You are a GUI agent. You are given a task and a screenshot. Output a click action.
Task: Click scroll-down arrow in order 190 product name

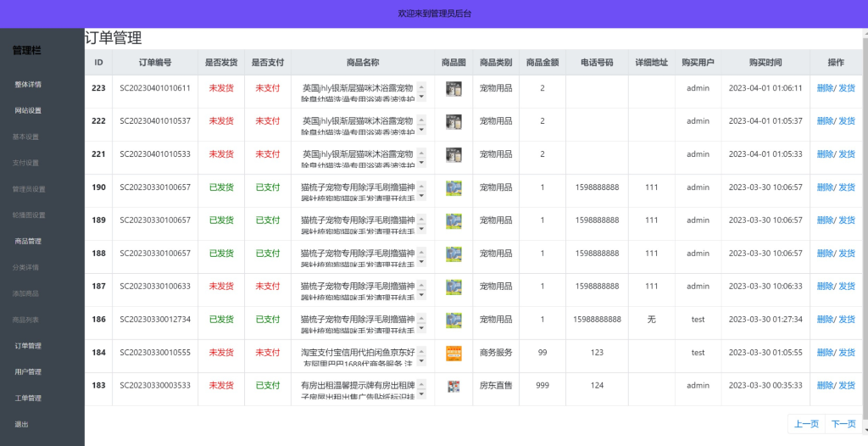tap(421, 196)
